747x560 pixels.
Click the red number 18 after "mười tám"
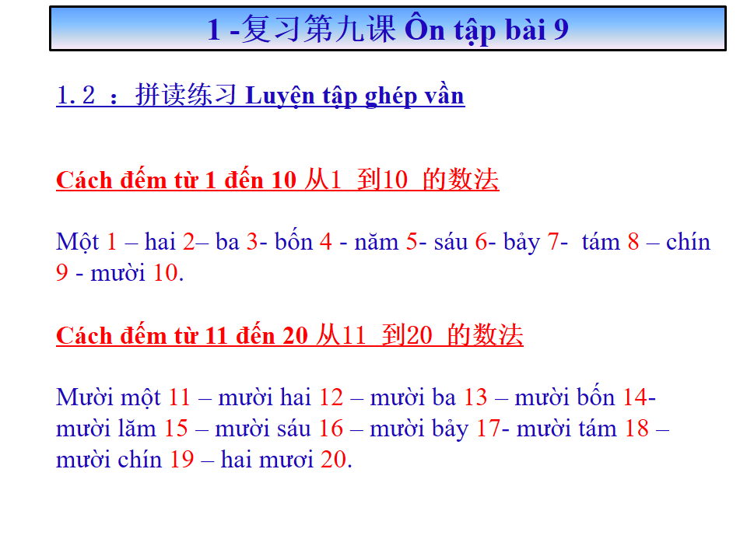pos(637,429)
